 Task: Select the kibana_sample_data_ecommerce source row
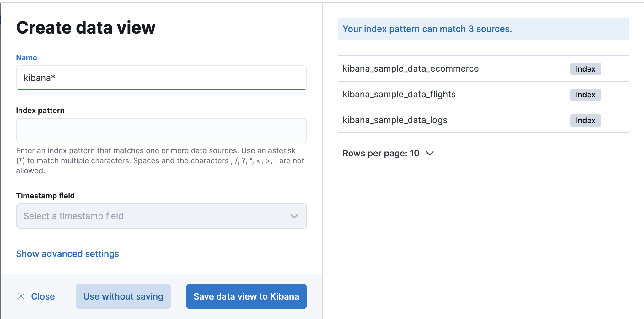pyautogui.click(x=411, y=68)
